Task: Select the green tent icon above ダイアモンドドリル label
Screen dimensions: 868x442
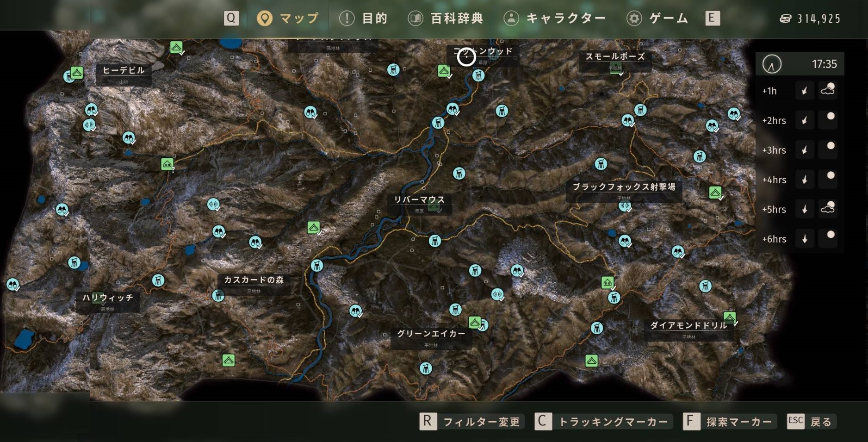Action: 730,317
